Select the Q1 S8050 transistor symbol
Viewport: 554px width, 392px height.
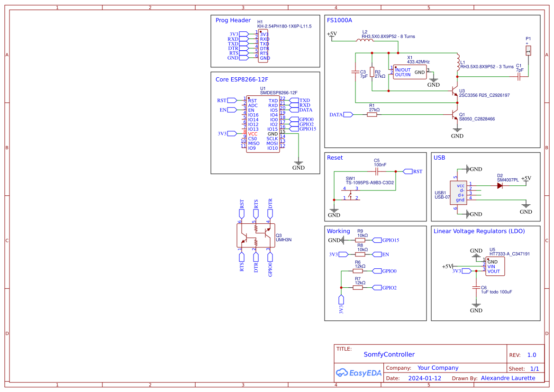[453, 116]
